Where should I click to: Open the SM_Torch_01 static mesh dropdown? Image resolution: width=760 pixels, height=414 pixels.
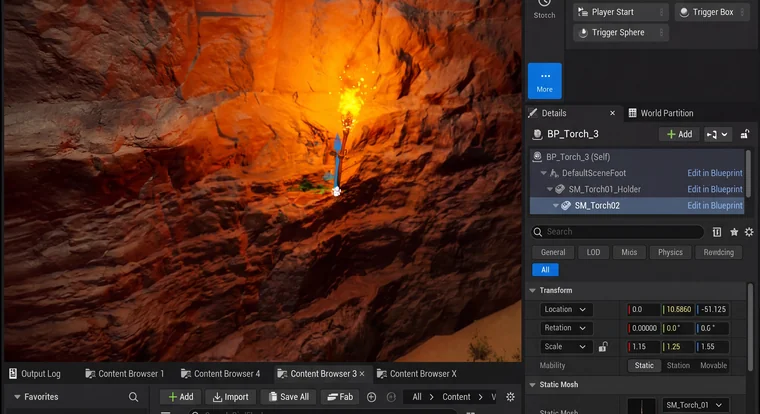(x=694, y=405)
